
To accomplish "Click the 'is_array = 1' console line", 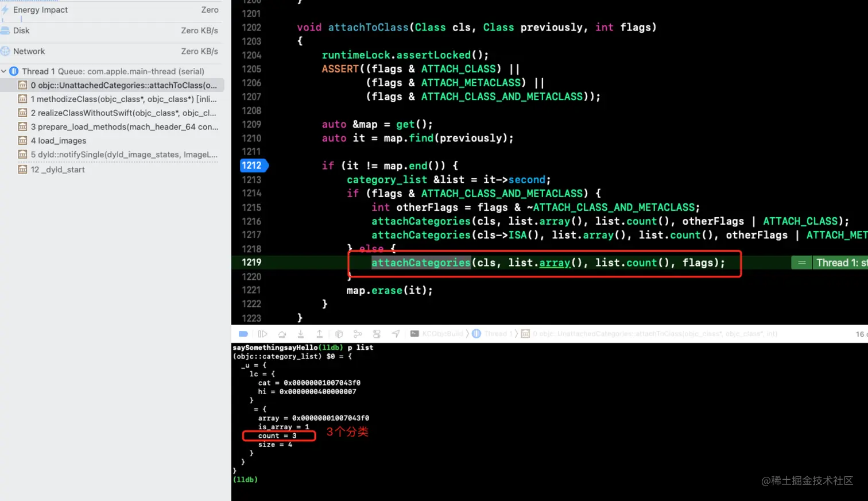I will pos(284,427).
